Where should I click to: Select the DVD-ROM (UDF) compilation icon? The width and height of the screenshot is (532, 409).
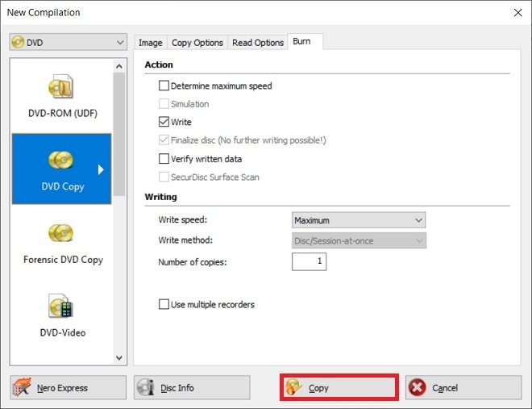tap(60, 86)
